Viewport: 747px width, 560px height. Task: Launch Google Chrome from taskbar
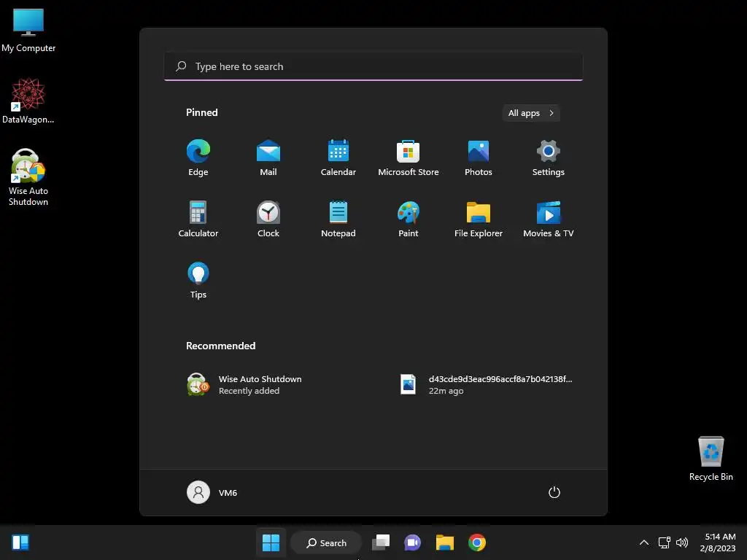tap(477, 542)
